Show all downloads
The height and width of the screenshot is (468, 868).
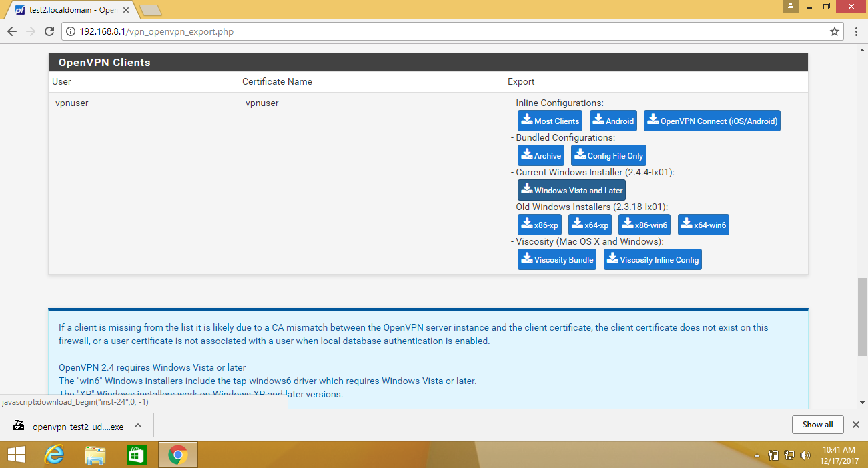(817, 425)
